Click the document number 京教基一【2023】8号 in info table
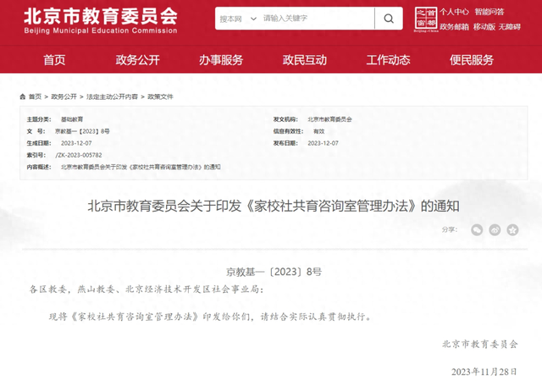The height and width of the screenshot is (392, 542). coord(82,131)
